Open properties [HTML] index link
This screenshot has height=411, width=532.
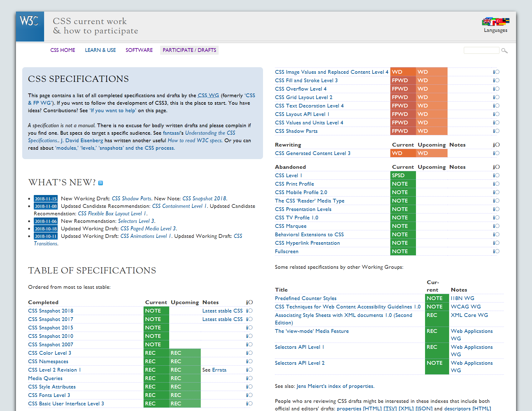click(359, 408)
